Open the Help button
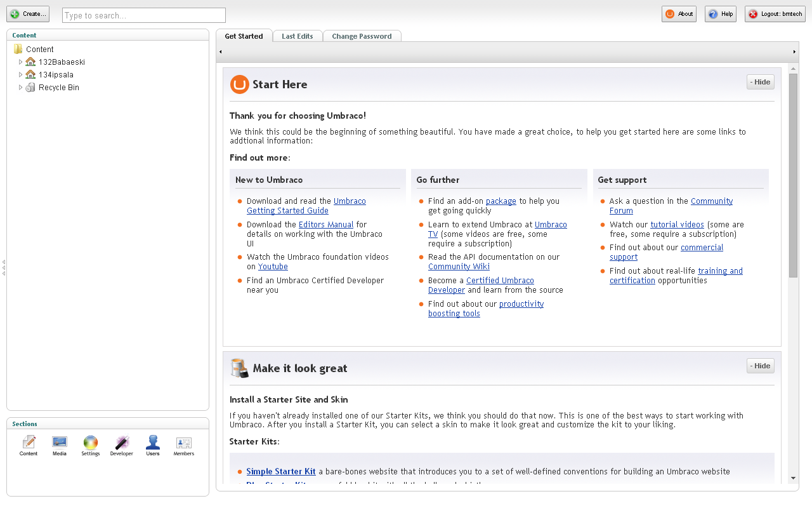The height and width of the screenshot is (508, 812). pos(721,14)
